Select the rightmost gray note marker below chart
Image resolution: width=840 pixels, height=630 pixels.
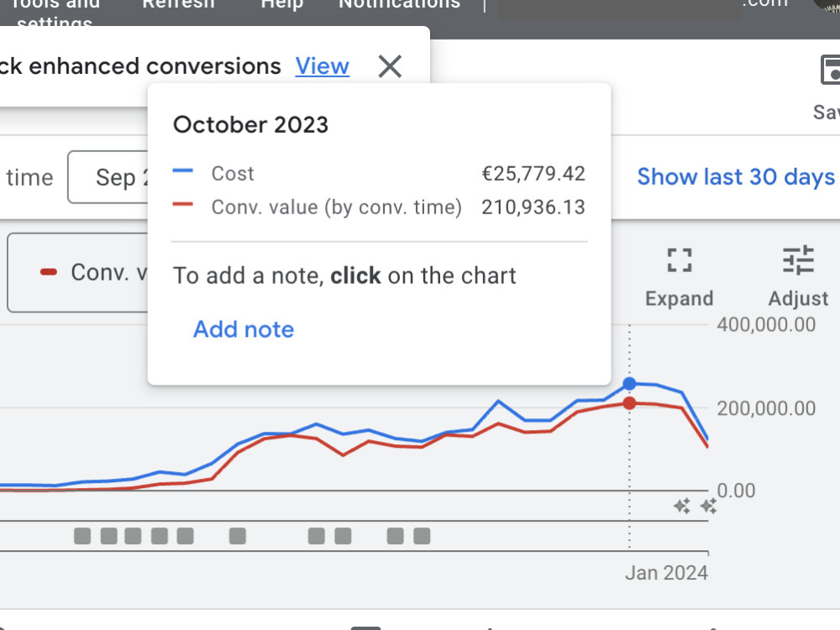422,536
